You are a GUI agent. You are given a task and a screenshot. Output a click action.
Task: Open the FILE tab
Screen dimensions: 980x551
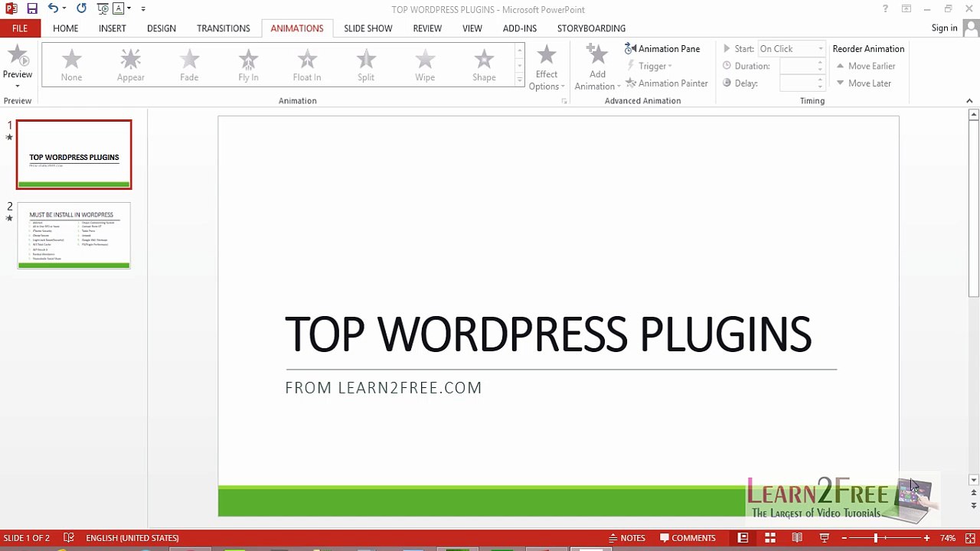point(20,28)
